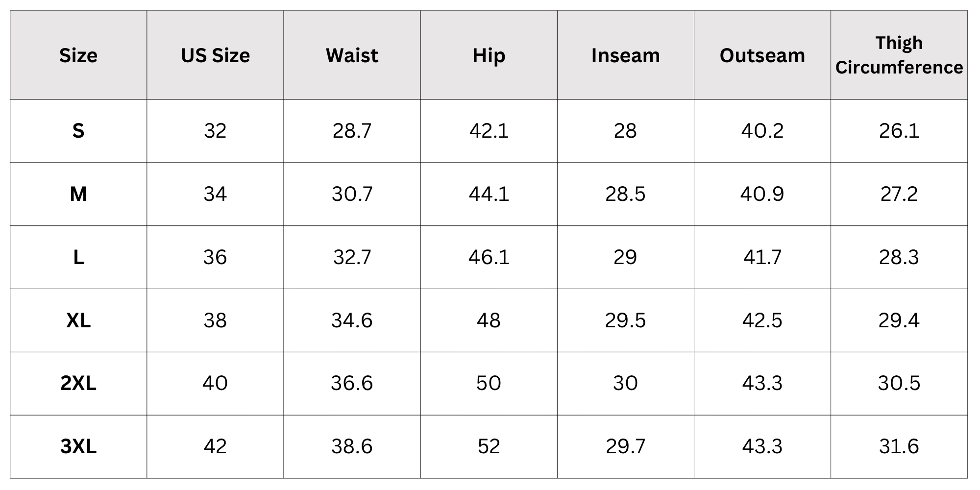Select the L size row label
This screenshot has height=490, width=980.
pos(78,257)
